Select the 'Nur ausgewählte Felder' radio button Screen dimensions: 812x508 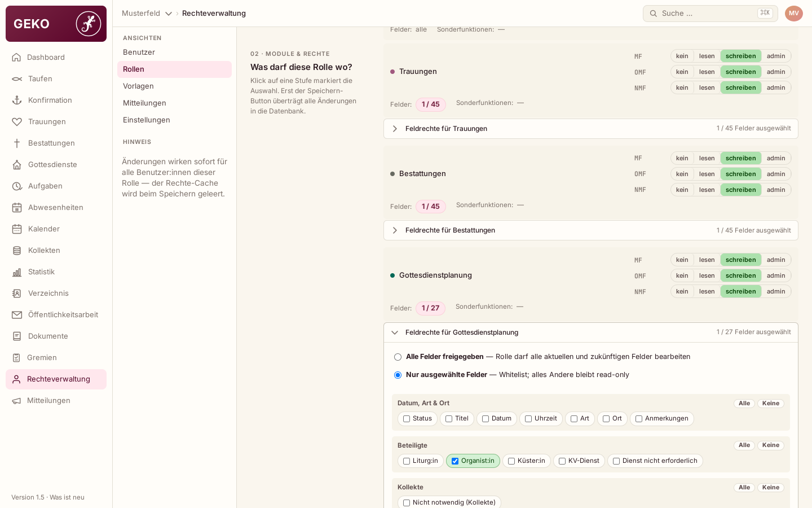398,375
